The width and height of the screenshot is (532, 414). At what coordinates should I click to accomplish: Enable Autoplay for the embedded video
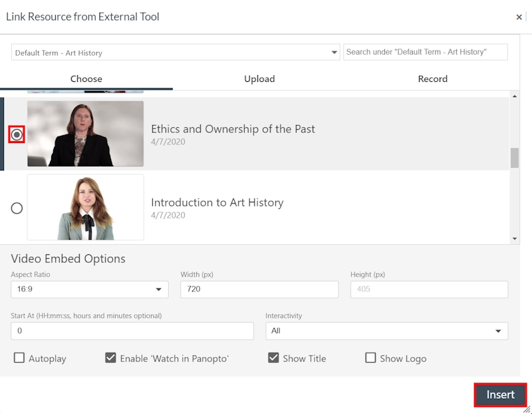click(19, 358)
